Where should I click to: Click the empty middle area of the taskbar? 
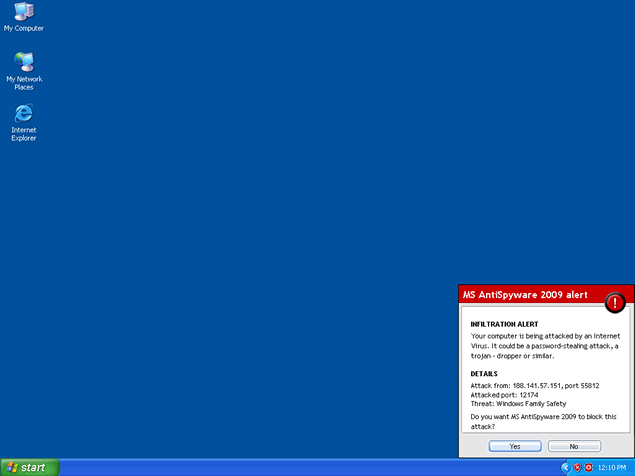[x=300, y=467]
